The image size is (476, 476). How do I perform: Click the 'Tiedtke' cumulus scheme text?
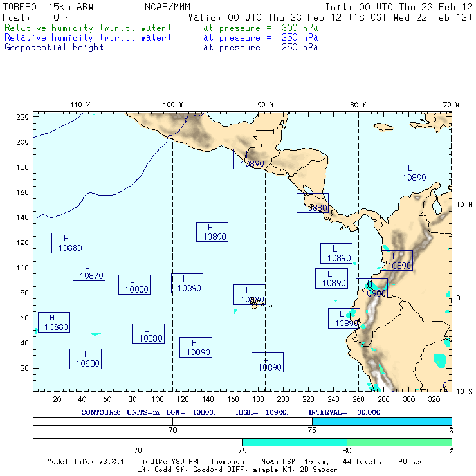(152, 462)
